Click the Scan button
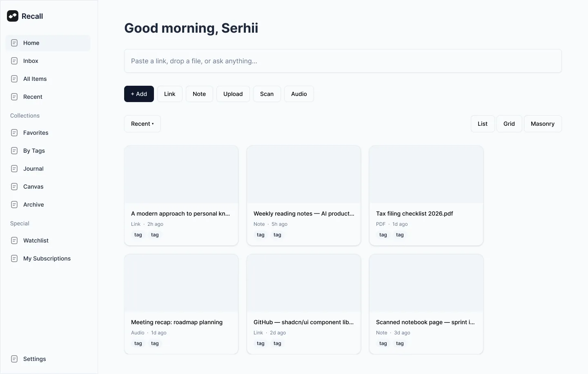Image resolution: width=588 pixels, height=374 pixels. [x=267, y=94]
